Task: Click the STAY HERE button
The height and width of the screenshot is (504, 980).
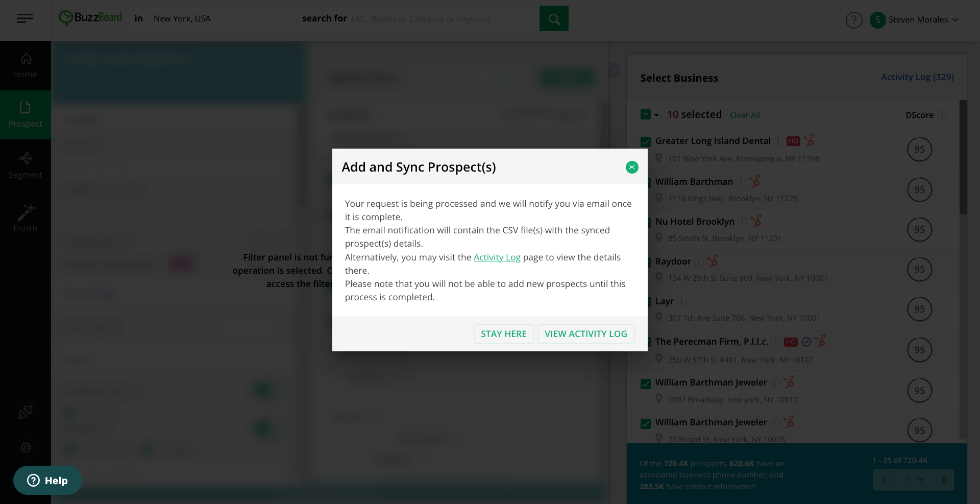Action: (x=504, y=334)
